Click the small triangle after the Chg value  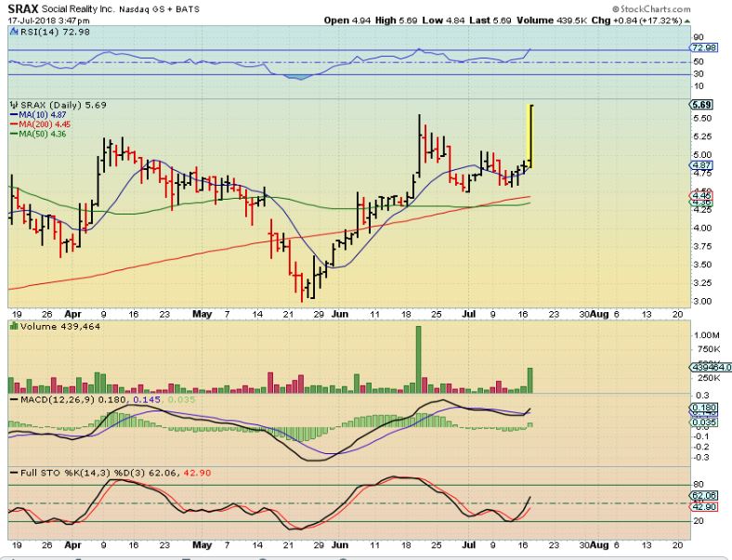tap(687, 21)
